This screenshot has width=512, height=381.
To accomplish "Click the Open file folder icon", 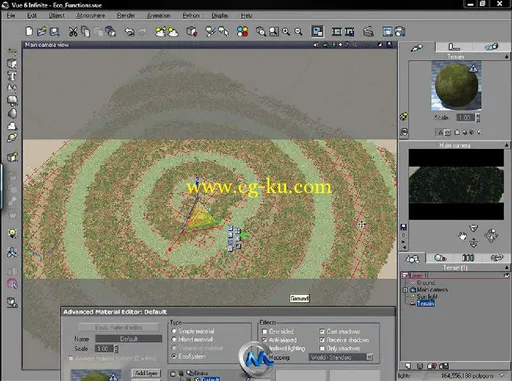I will tap(42, 32).
